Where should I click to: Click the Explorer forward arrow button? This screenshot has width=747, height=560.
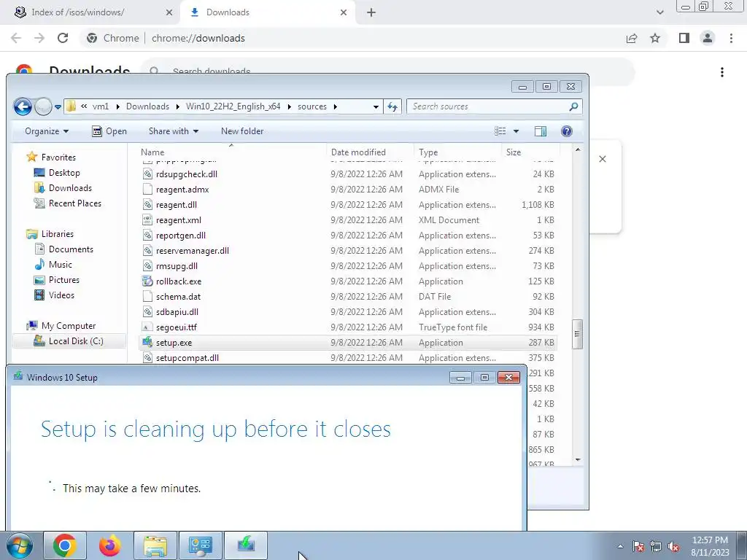(43, 106)
